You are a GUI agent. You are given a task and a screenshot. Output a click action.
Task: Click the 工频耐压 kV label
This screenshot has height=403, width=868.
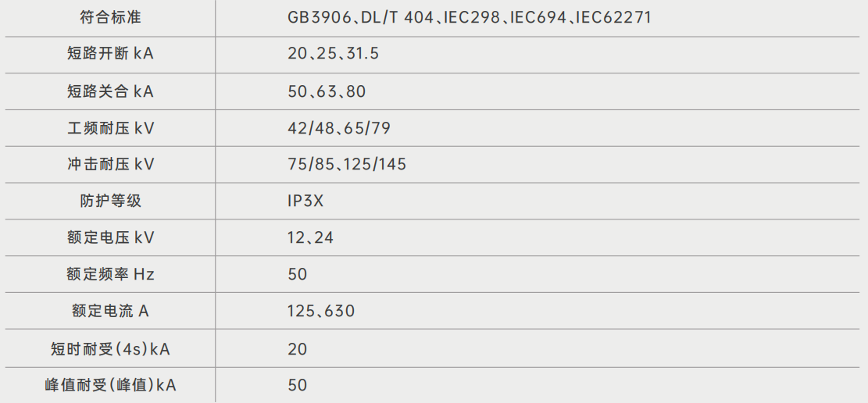[110, 127]
